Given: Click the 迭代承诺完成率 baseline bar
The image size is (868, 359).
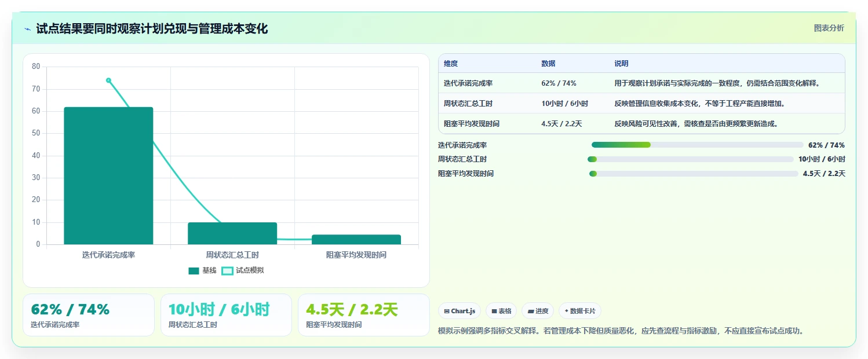Looking at the screenshot, I should click(x=108, y=176).
